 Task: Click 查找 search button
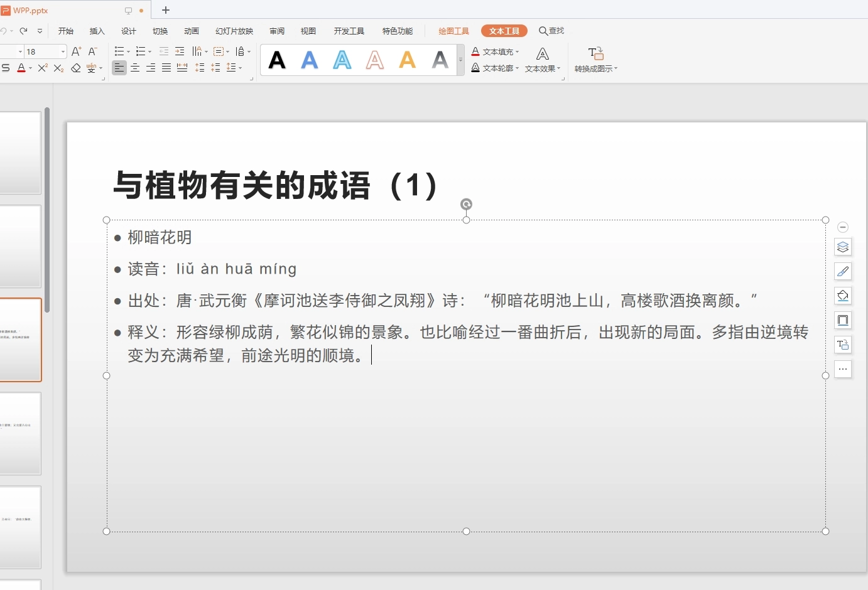click(551, 31)
